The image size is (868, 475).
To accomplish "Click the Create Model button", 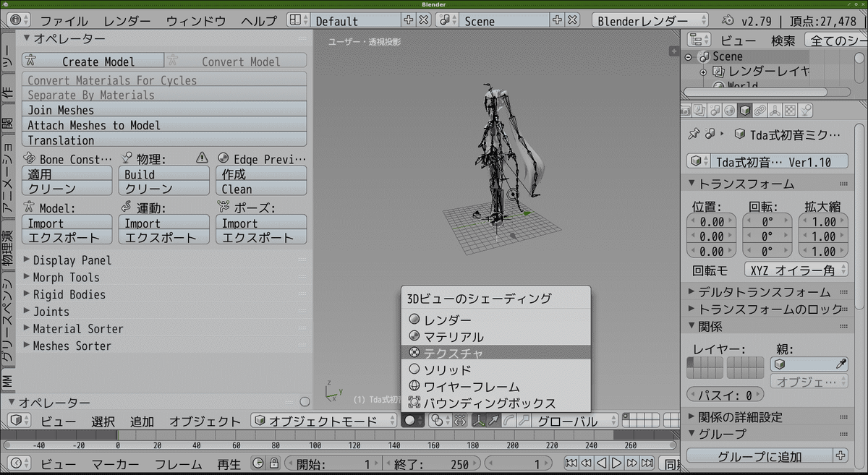I will (x=93, y=61).
